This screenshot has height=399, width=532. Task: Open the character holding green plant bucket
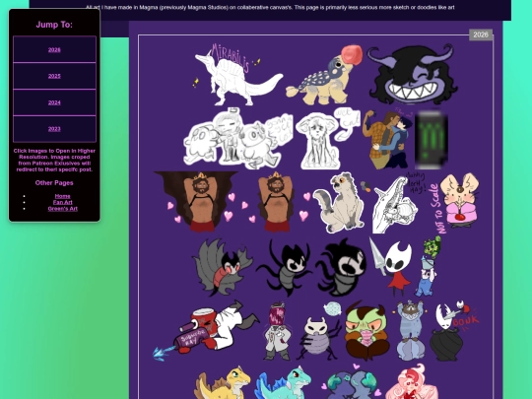429,267
